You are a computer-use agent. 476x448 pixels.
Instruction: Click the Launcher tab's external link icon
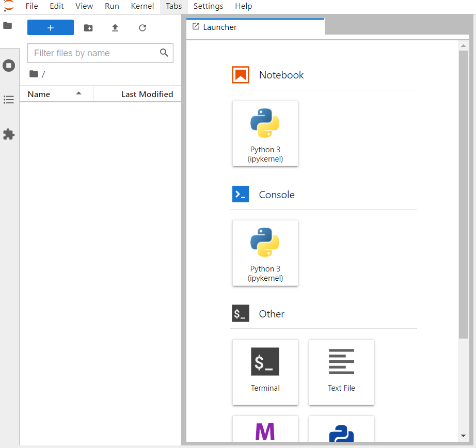[x=196, y=26]
